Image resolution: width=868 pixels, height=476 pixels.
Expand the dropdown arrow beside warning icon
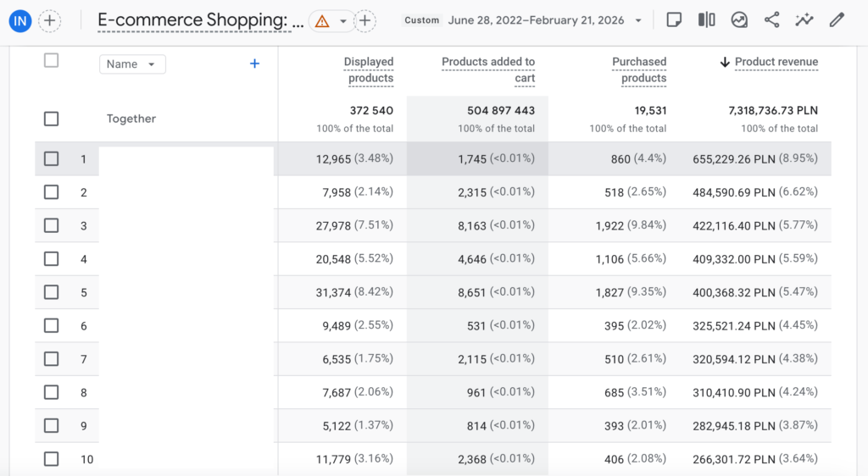pyautogui.click(x=343, y=21)
